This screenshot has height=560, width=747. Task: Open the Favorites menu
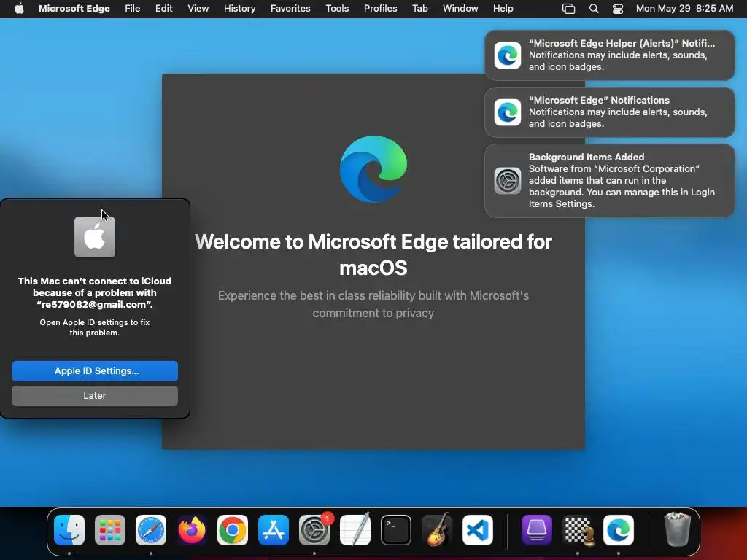coord(290,9)
